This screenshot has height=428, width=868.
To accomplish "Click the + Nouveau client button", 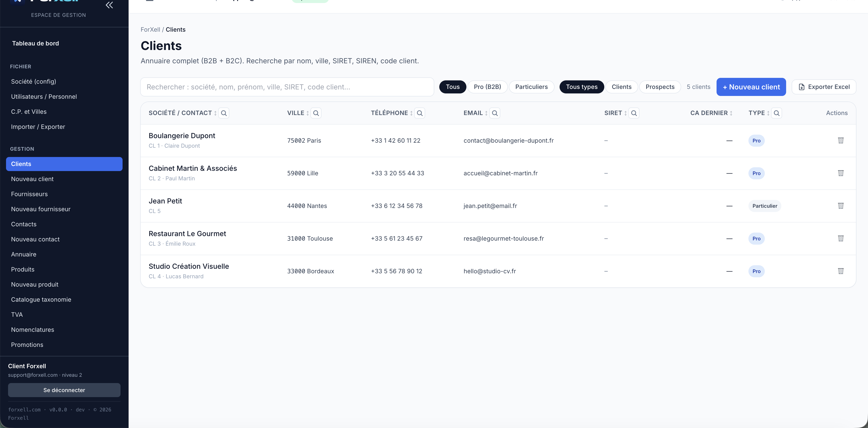I will point(751,87).
